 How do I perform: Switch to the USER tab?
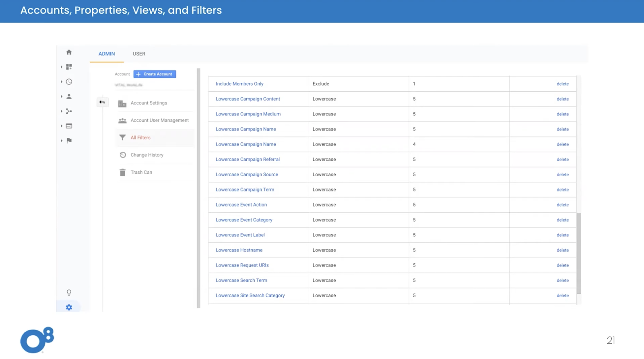pos(139,54)
